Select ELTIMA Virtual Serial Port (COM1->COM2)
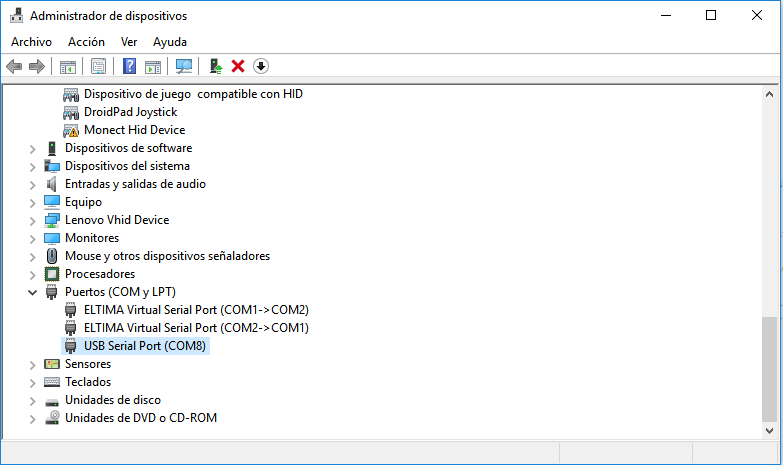Screen dimensions: 783x465 (196, 310)
